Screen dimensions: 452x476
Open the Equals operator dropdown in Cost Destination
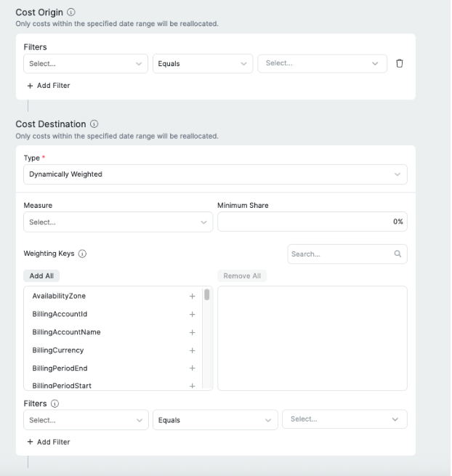point(215,420)
